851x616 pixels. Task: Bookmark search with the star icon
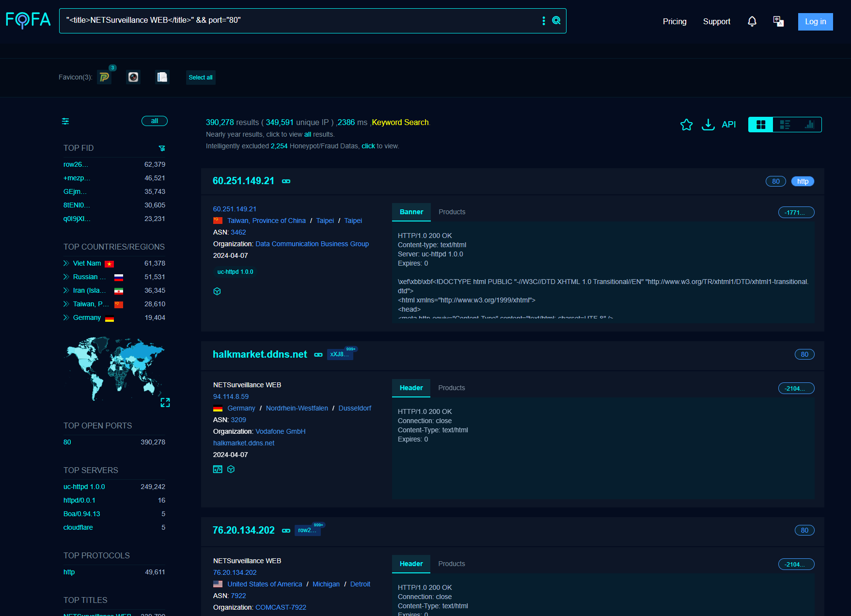click(686, 125)
